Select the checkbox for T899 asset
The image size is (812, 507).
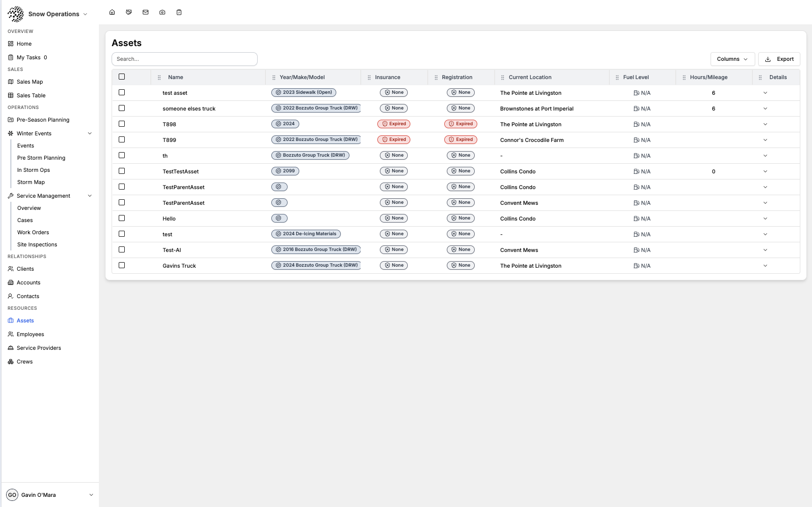click(122, 139)
